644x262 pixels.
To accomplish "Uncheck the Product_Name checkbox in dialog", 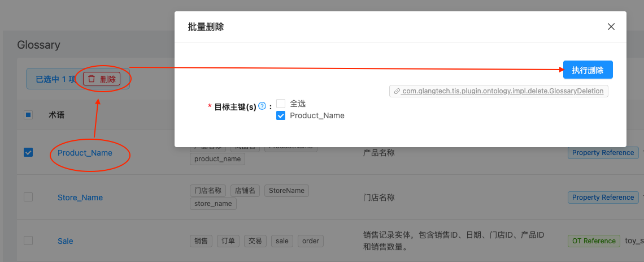I will (281, 115).
